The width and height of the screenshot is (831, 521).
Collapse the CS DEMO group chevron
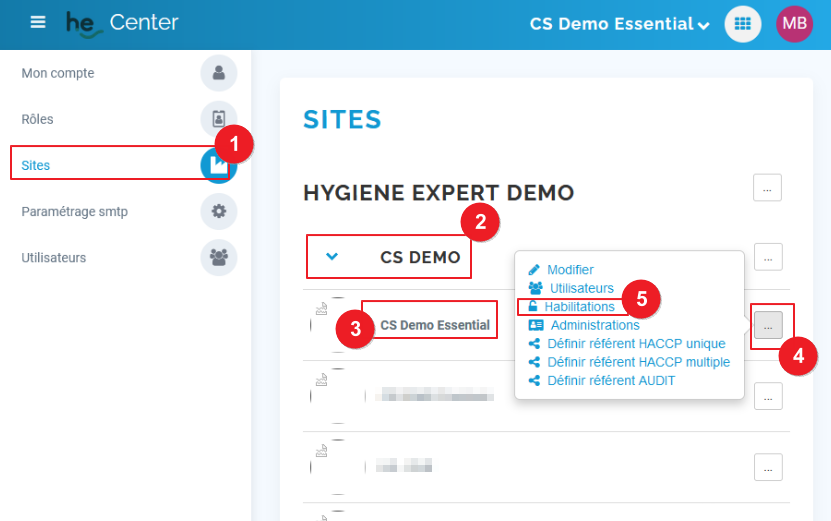tap(333, 256)
